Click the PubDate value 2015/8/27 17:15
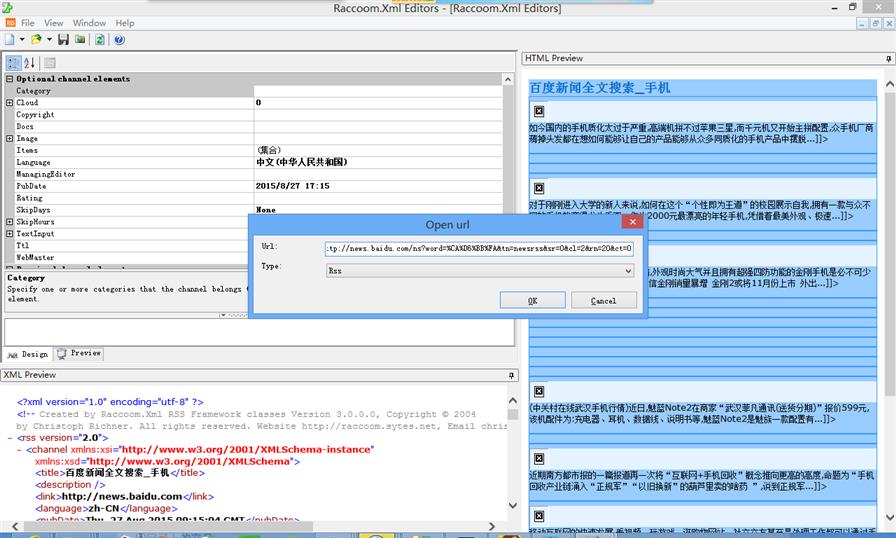The image size is (896, 538). click(x=293, y=186)
